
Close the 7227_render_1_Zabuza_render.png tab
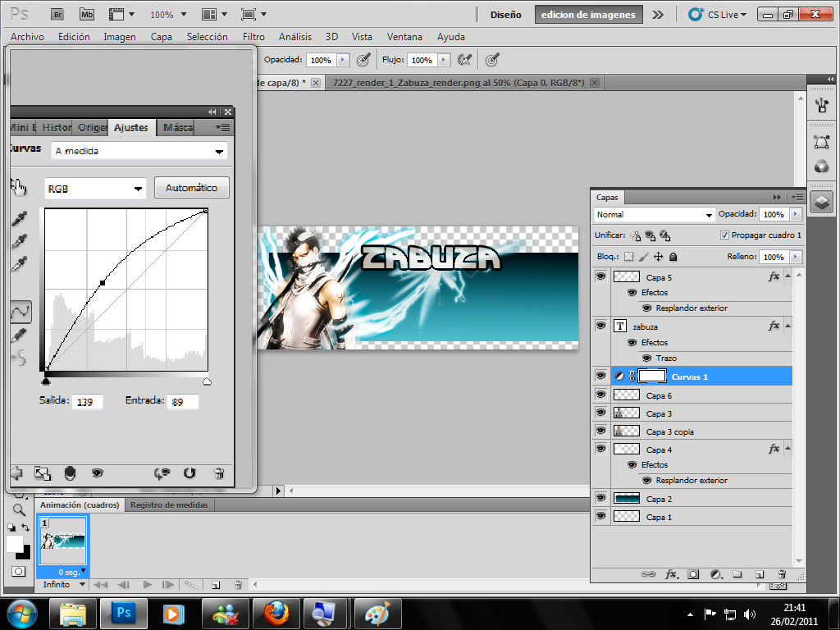595,83
